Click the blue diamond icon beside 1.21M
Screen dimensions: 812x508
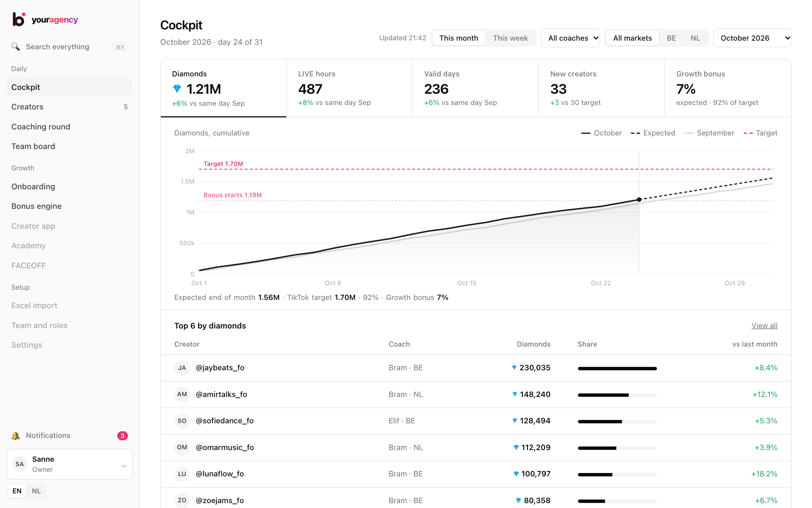pyautogui.click(x=177, y=89)
